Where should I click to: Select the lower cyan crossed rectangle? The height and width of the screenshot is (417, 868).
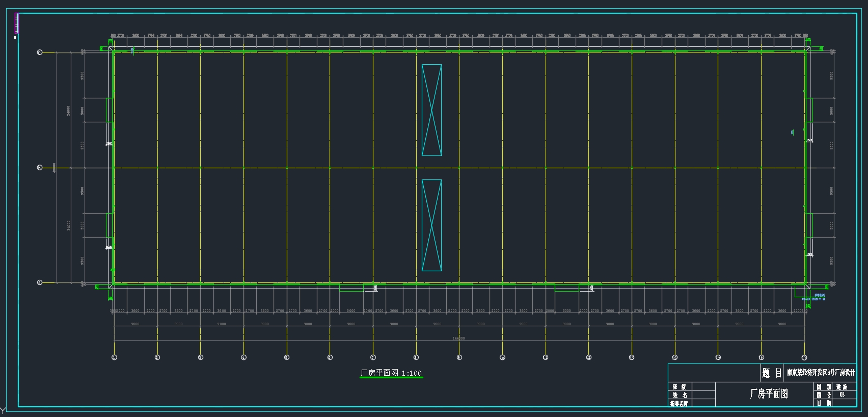431,225
